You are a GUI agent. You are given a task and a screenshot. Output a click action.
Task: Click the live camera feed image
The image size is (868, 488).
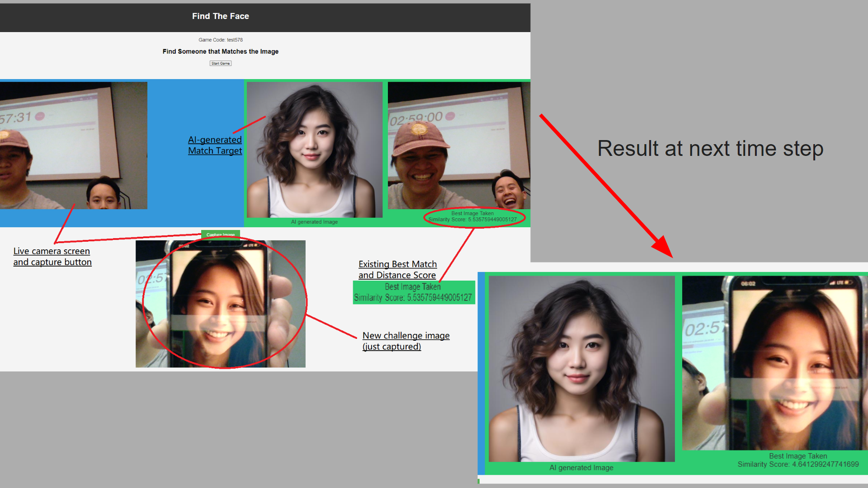coord(73,145)
